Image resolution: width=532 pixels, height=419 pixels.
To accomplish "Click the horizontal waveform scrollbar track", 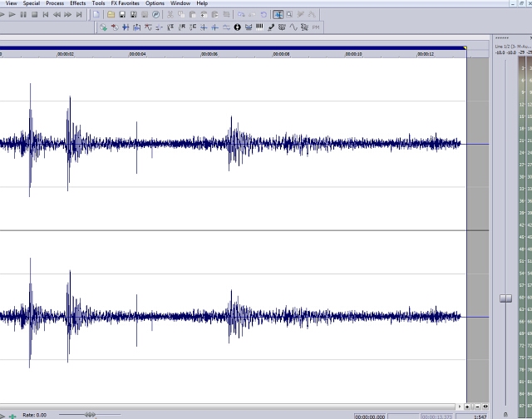I will point(227,407).
